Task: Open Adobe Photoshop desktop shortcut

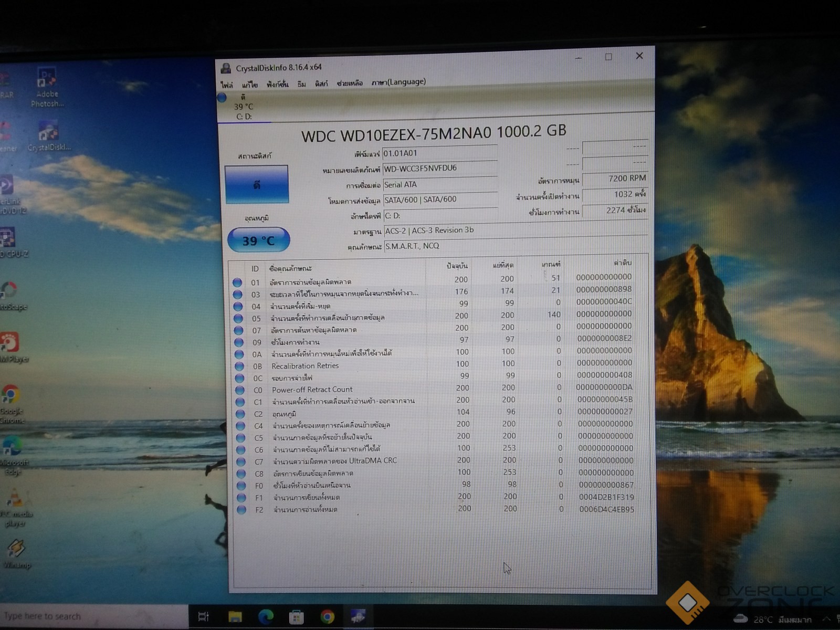Action: tap(47, 87)
